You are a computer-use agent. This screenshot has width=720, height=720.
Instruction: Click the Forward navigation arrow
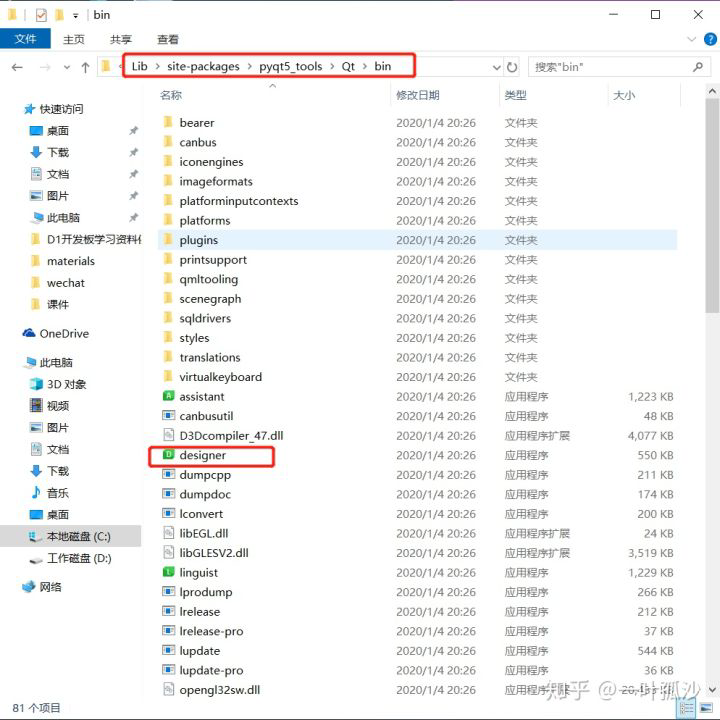(45, 68)
